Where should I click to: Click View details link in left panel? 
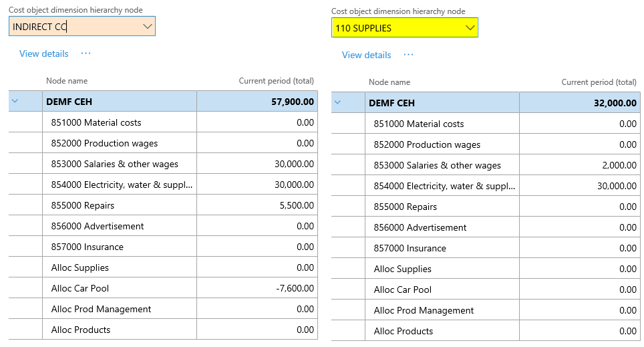point(43,53)
